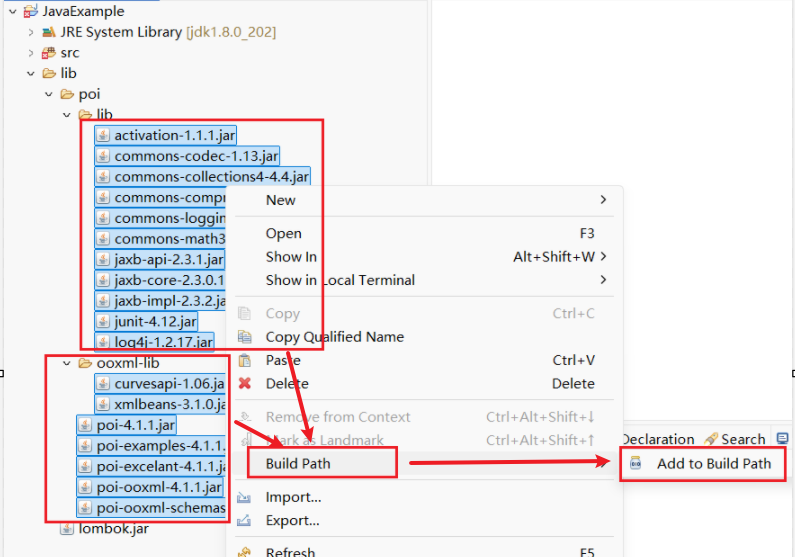
Task: Click the commons-collections4-4.4.jar file icon
Action: [103, 177]
